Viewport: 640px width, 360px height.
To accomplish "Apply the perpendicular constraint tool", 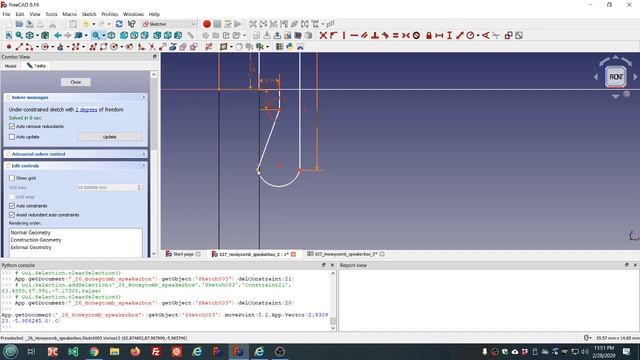I will point(375,36).
